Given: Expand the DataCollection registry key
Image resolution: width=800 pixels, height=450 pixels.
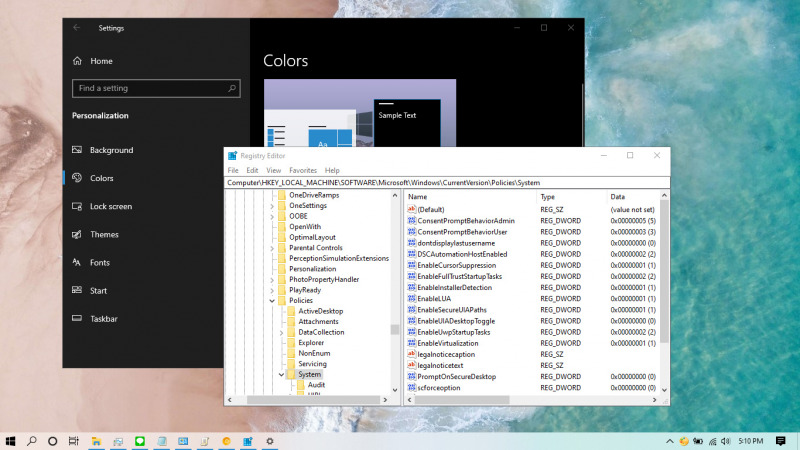Looking at the screenshot, I should coord(282,333).
